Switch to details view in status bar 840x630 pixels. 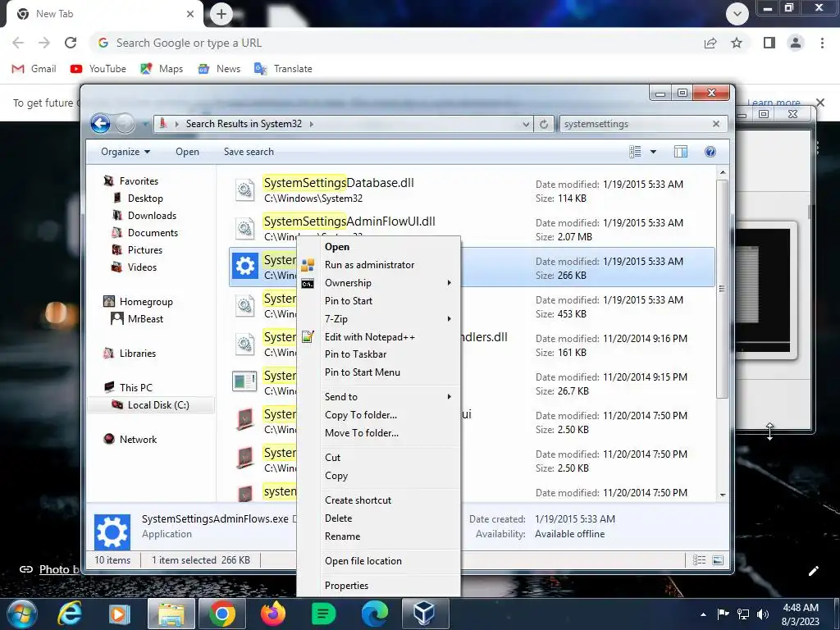click(699, 559)
